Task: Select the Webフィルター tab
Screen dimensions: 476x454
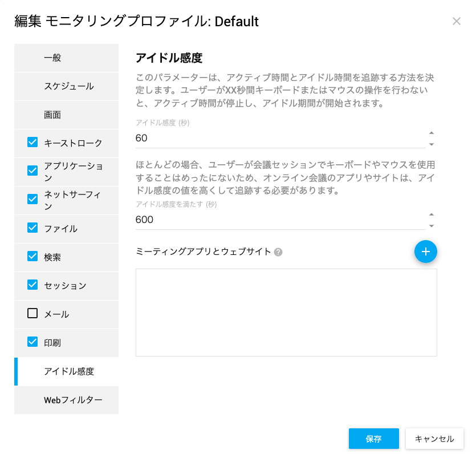Action: 66,400
